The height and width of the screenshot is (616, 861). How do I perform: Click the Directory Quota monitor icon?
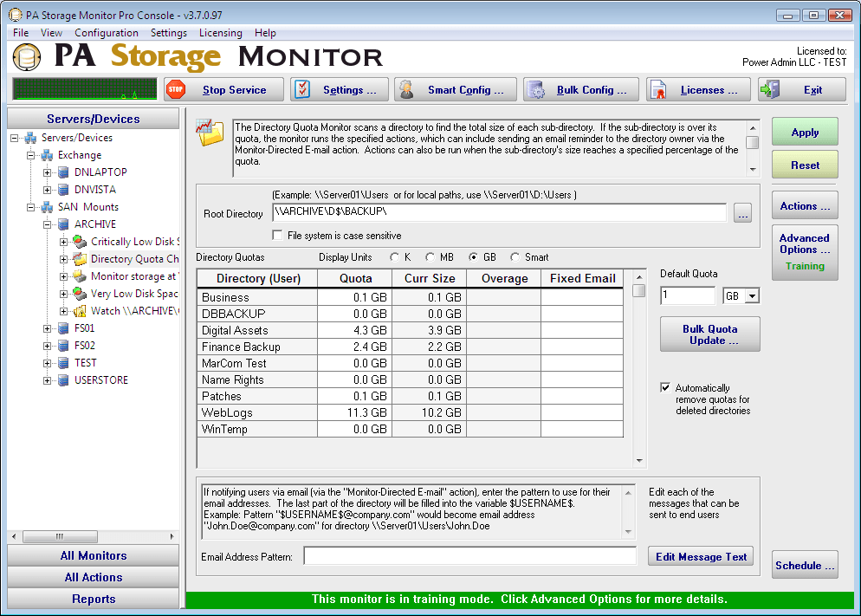coord(81,259)
